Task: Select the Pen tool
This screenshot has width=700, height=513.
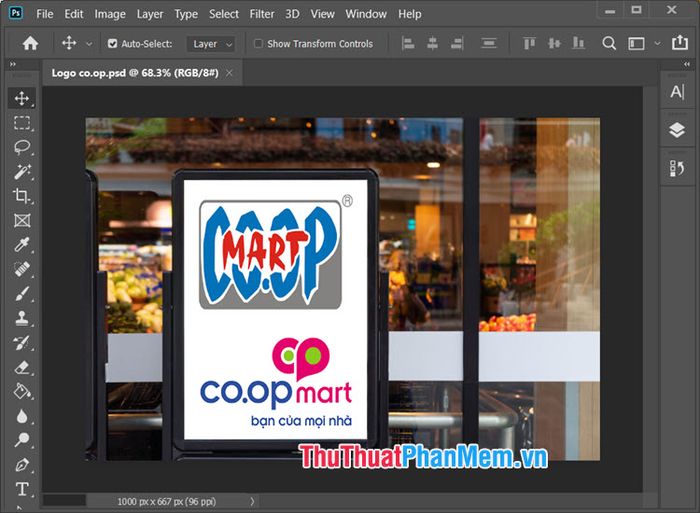Action: pyautogui.click(x=22, y=465)
